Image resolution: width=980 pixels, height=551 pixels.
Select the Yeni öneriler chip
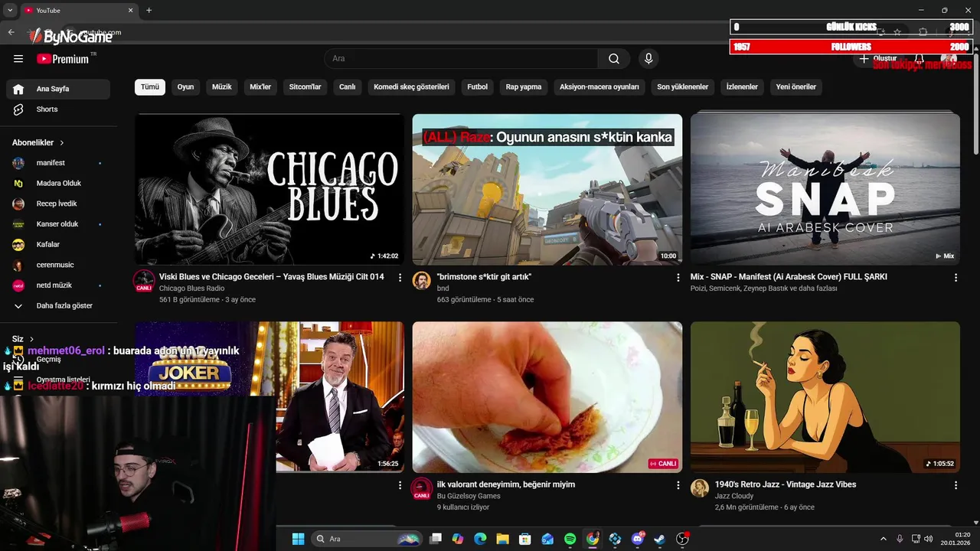796,87
